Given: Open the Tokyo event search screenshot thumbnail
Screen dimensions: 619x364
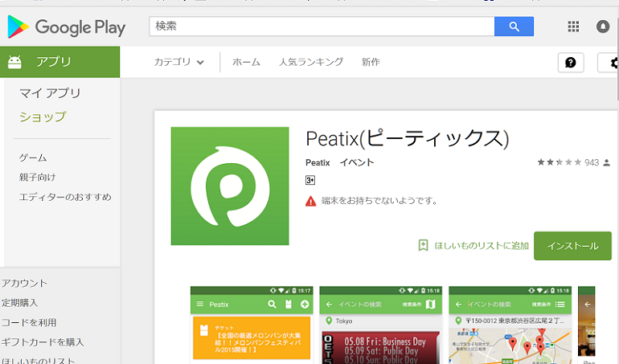Looking at the screenshot, I should pos(380,325).
